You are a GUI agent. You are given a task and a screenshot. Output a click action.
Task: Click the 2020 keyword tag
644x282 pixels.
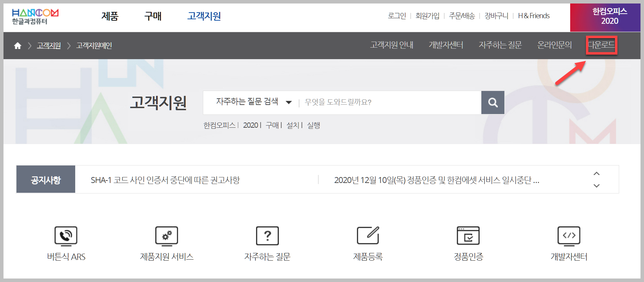click(x=251, y=125)
